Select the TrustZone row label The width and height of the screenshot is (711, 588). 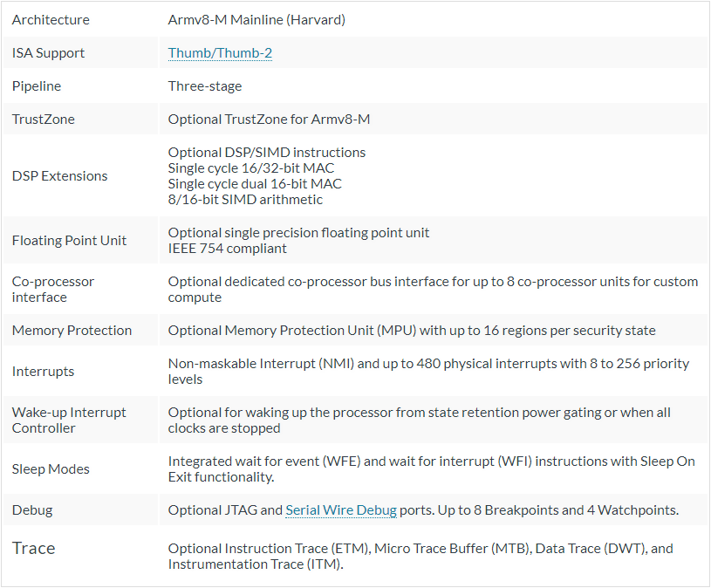tap(43, 120)
